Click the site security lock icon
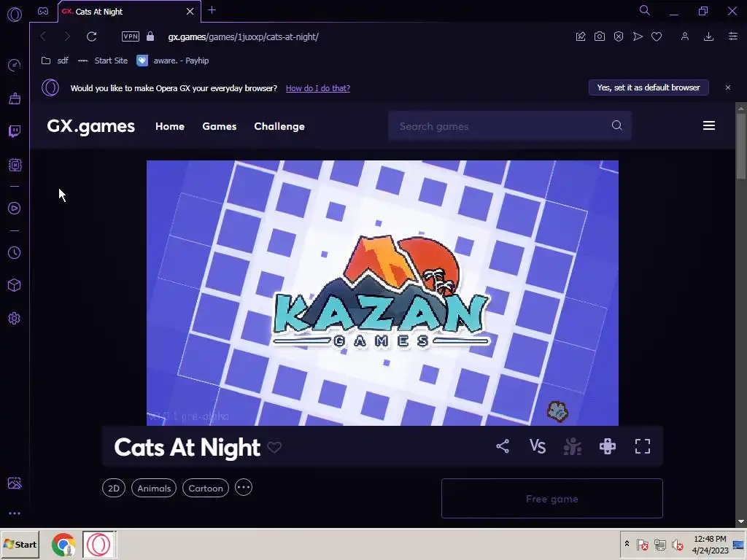The height and width of the screenshot is (560, 747). pos(150,36)
